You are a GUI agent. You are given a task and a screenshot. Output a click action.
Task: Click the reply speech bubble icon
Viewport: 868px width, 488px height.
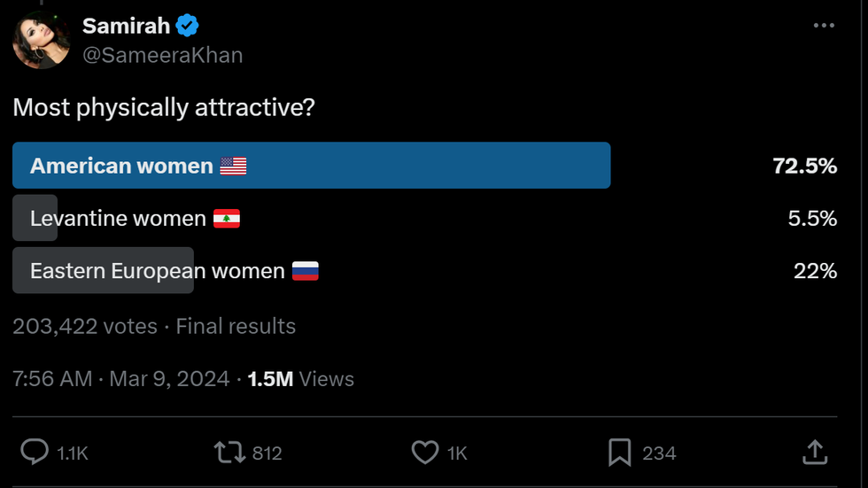point(35,453)
